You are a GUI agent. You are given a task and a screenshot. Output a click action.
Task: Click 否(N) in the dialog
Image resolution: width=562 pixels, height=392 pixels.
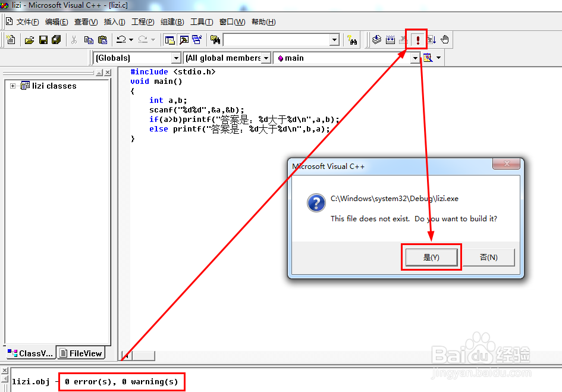(x=488, y=257)
